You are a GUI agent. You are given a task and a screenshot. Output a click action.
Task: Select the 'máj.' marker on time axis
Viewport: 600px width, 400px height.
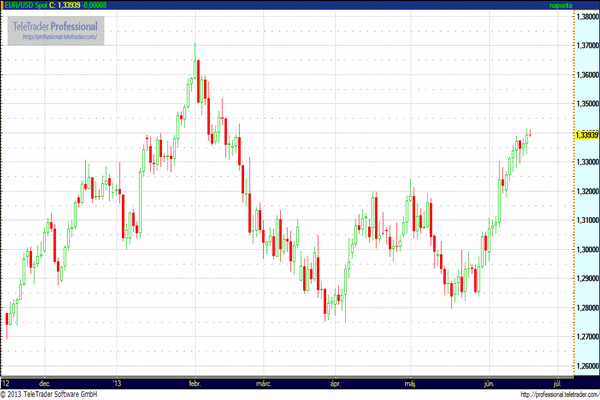pyautogui.click(x=410, y=383)
